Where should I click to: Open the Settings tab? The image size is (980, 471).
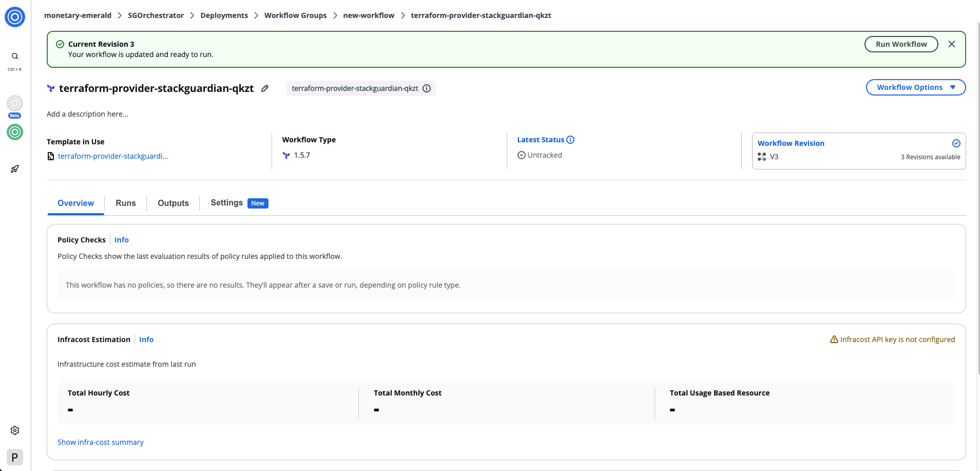coord(227,203)
